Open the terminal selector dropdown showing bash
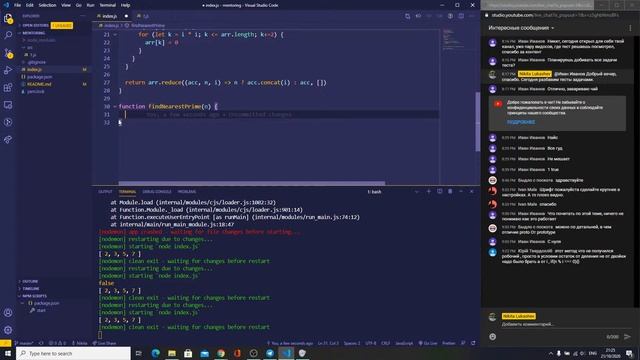Viewport: 640px width, 360px height. pyautogui.click(x=392, y=191)
